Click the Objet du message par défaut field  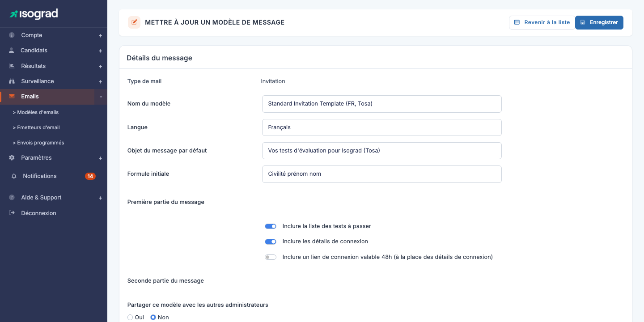coord(381,151)
